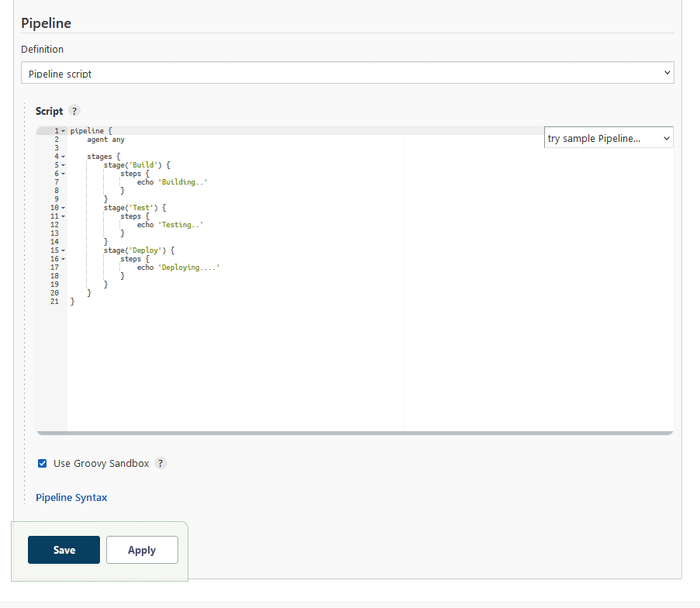This screenshot has width=700, height=608.
Task: Fold the steps block at line 16
Action: [64, 259]
